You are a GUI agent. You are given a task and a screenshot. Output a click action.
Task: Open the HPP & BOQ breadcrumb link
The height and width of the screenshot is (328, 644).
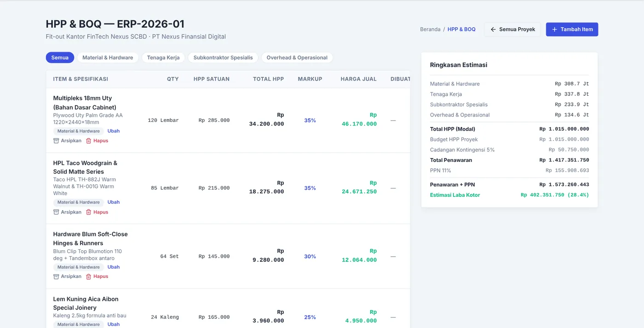(461, 29)
